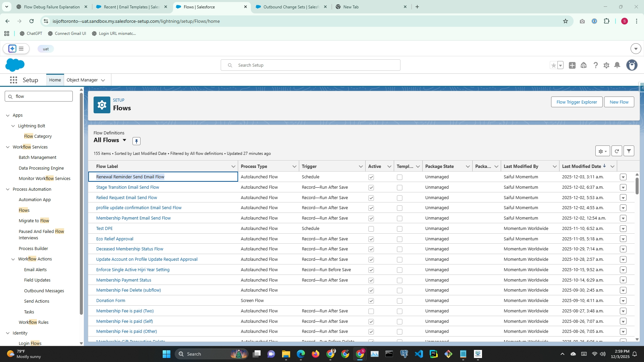Click the New Flow button

click(x=619, y=102)
